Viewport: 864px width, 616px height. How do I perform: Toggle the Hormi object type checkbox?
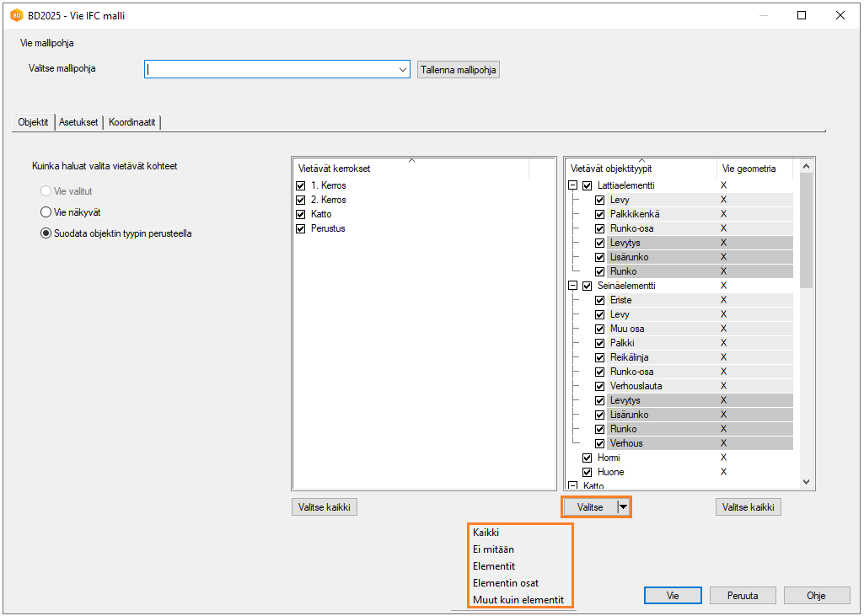(588, 458)
